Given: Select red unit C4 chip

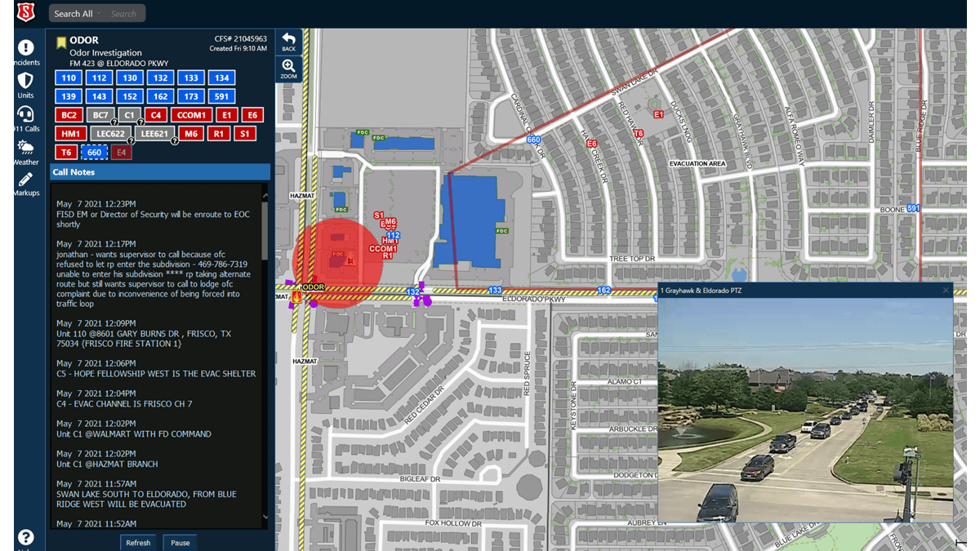Looking at the screenshot, I should [156, 115].
